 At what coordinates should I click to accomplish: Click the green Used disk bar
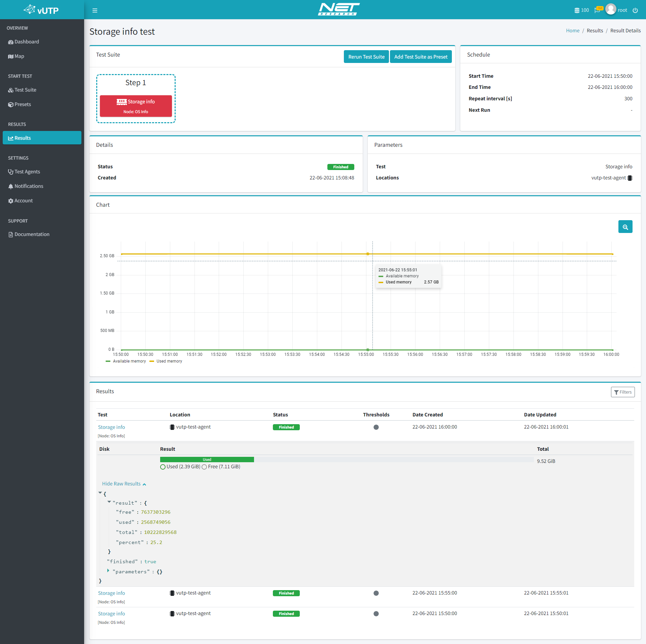point(207,460)
